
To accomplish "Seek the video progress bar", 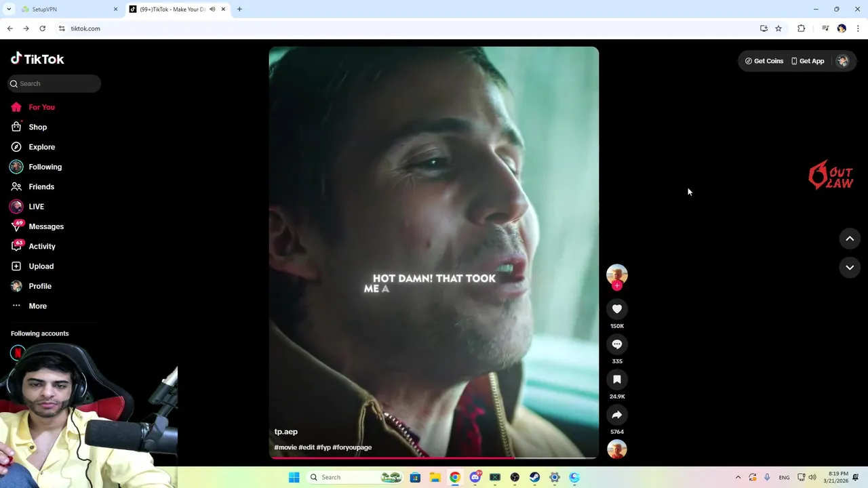I will pos(434,458).
